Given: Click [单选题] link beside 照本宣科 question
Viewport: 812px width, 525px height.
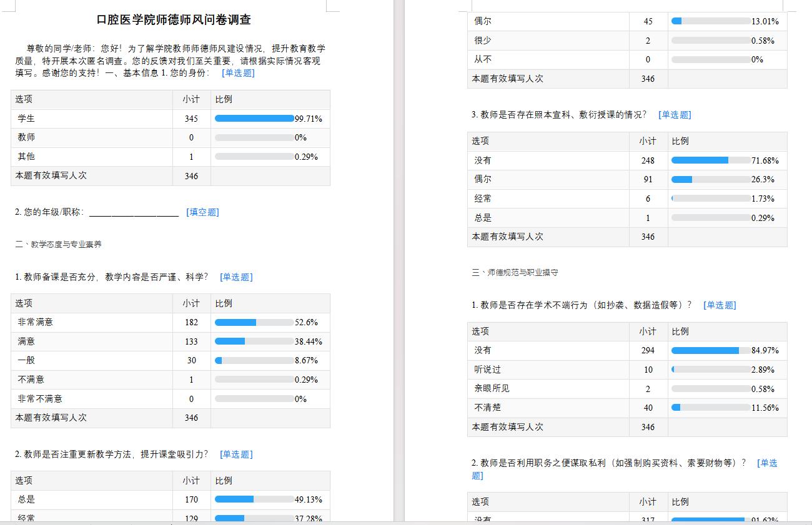Looking at the screenshot, I should coord(675,115).
